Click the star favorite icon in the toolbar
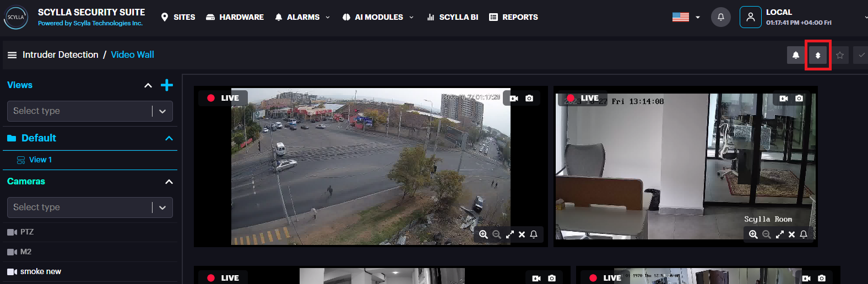 click(x=840, y=55)
